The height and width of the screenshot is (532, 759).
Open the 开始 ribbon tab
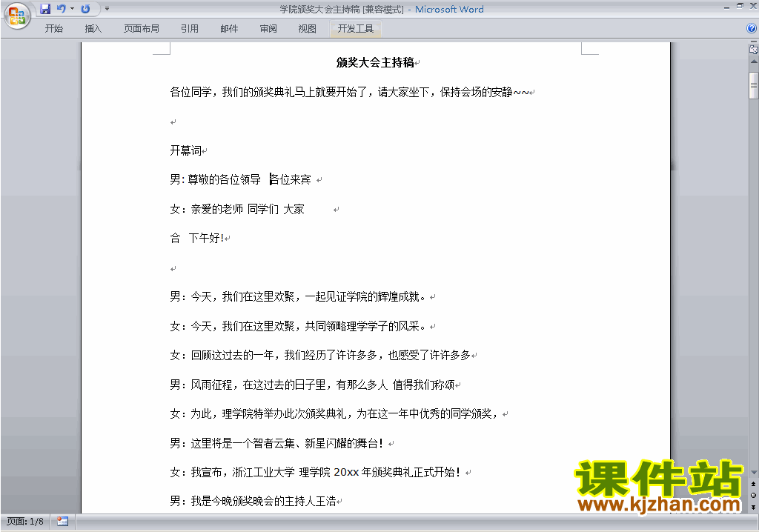click(x=53, y=29)
